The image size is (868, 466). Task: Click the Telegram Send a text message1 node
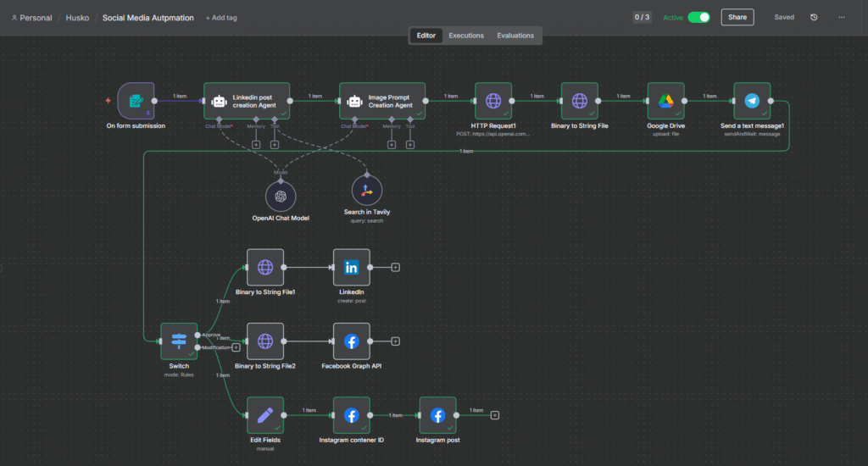coord(752,101)
